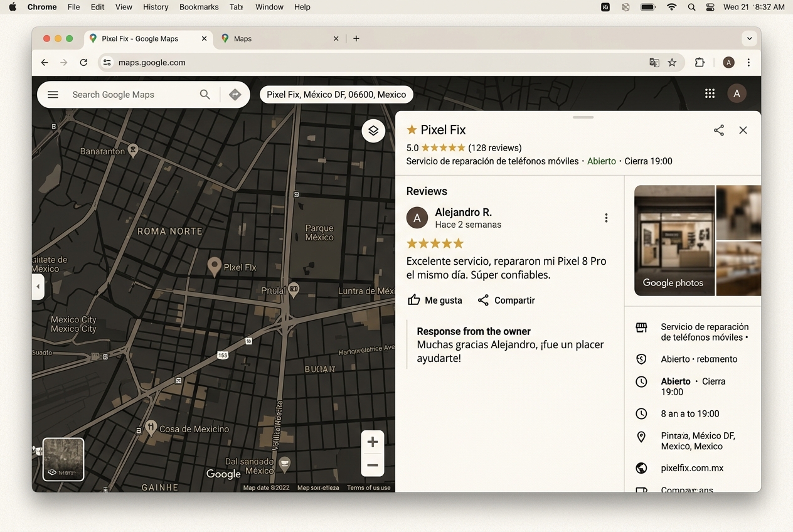Bookmark this page with the star icon
The height and width of the screenshot is (532, 793).
pyautogui.click(x=672, y=62)
